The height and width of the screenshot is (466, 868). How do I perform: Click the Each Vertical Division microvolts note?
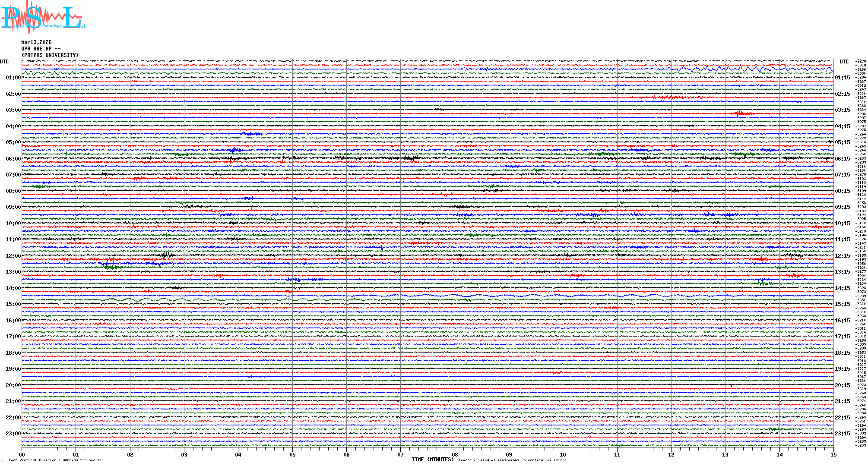coord(55,460)
